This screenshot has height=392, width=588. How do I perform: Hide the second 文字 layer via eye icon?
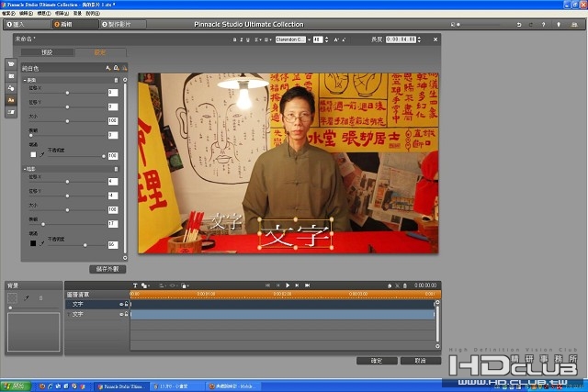click(121, 314)
